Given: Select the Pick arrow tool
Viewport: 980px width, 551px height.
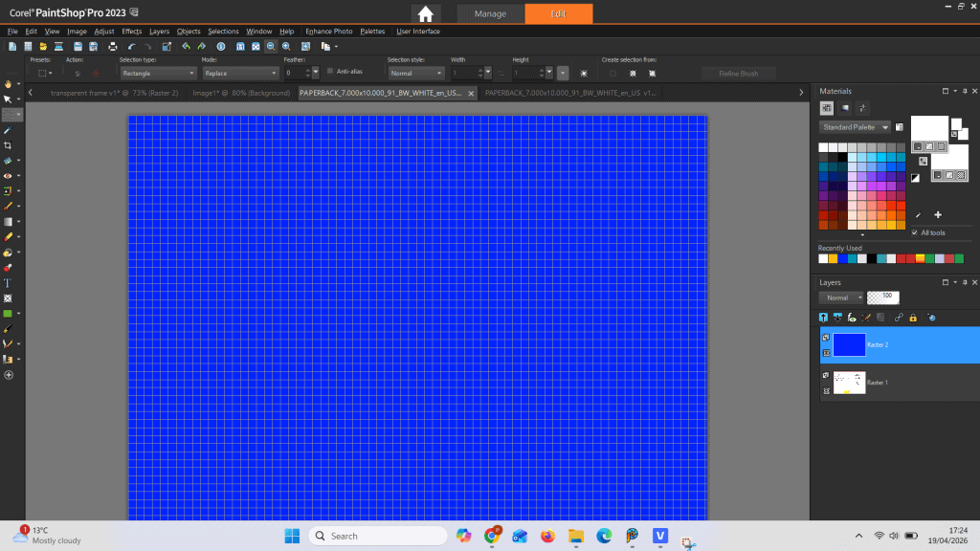Looking at the screenshot, I should click(x=8, y=99).
